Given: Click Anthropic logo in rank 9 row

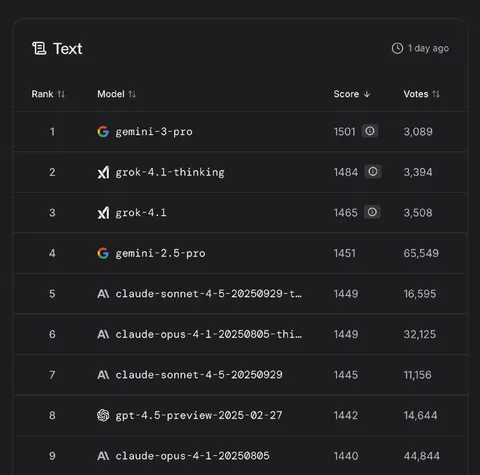Looking at the screenshot, I should point(103,456).
